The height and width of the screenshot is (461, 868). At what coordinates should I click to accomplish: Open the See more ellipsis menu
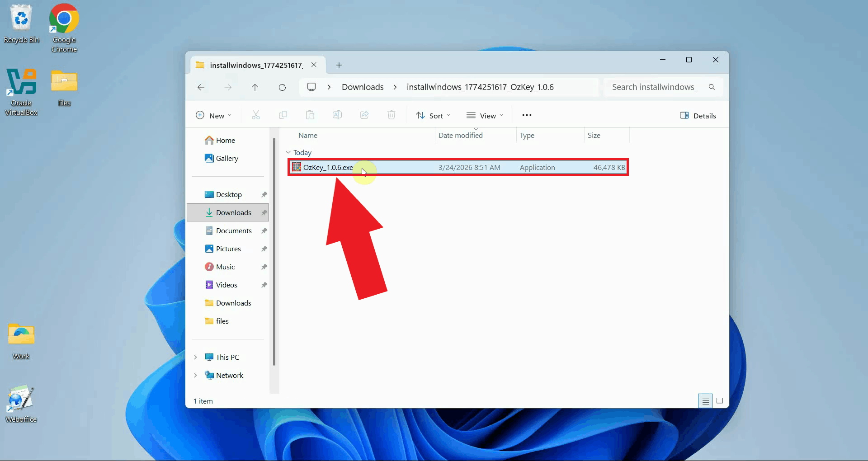527,115
